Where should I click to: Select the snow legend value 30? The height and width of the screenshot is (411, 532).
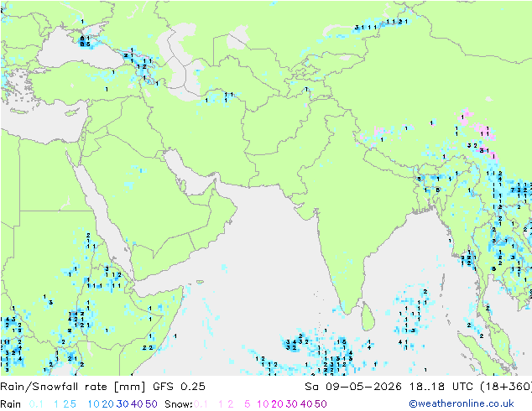292,404
